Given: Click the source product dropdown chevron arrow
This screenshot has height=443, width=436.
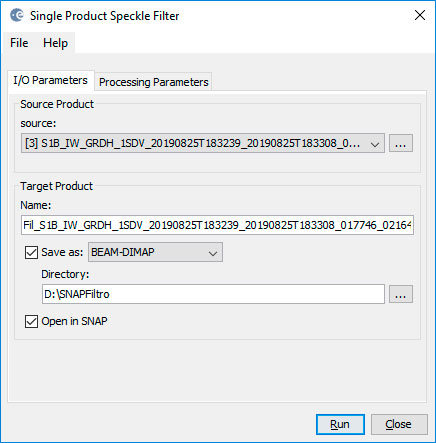Looking at the screenshot, I should pyautogui.click(x=375, y=144).
